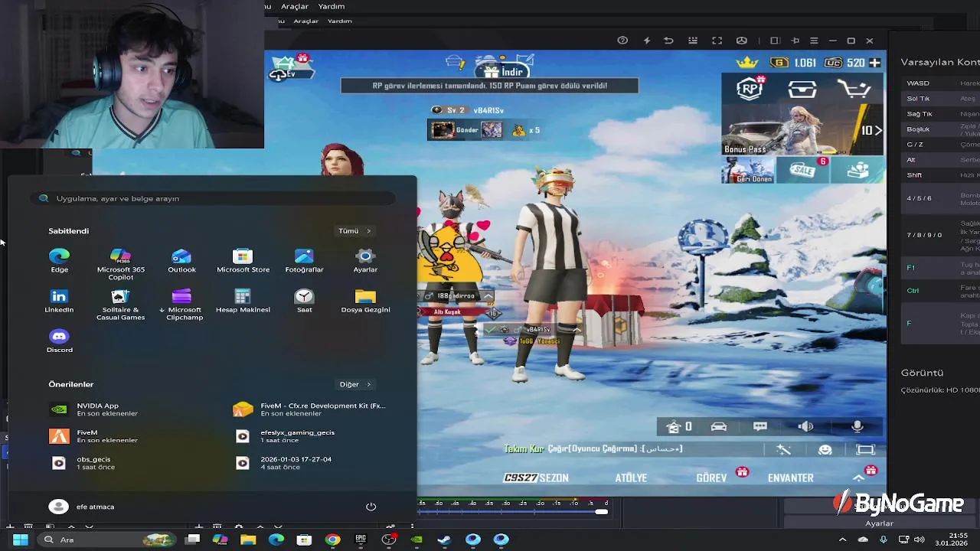Open the ATÖLYE tab
The height and width of the screenshot is (551, 980).
(631, 478)
